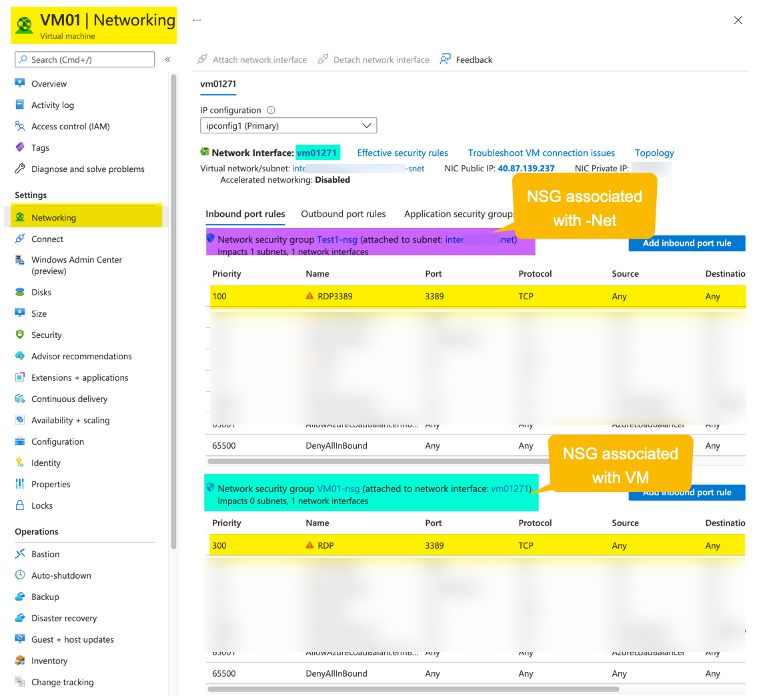Sort Test1-nsg table by Priority header
This screenshot has height=700, width=759.
(x=227, y=273)
